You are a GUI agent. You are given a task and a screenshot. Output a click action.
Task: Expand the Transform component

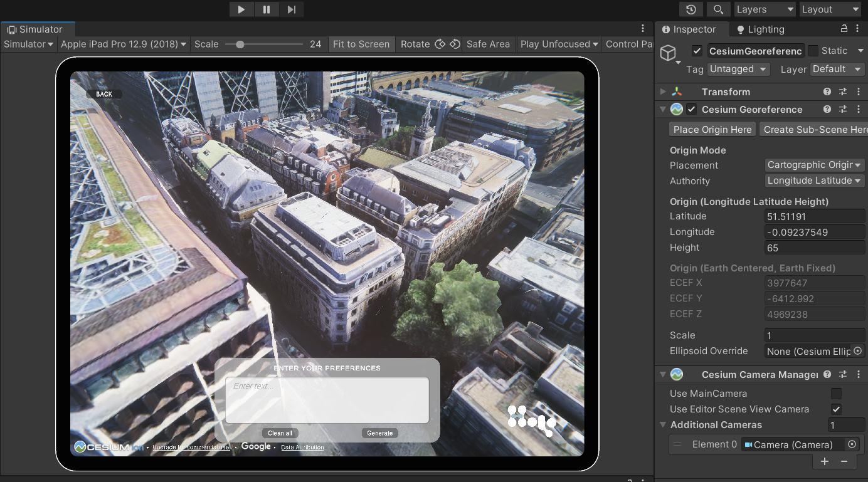pos(663,92)
